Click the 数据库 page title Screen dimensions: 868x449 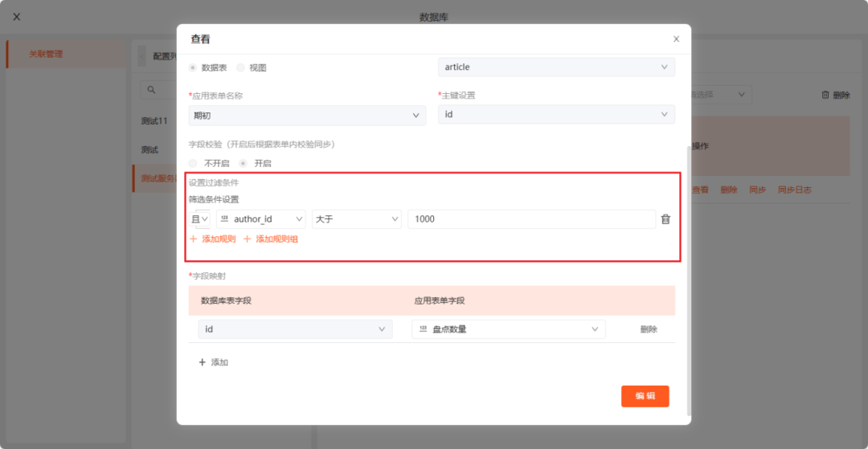pyautogui.click(x=433, y=17)
